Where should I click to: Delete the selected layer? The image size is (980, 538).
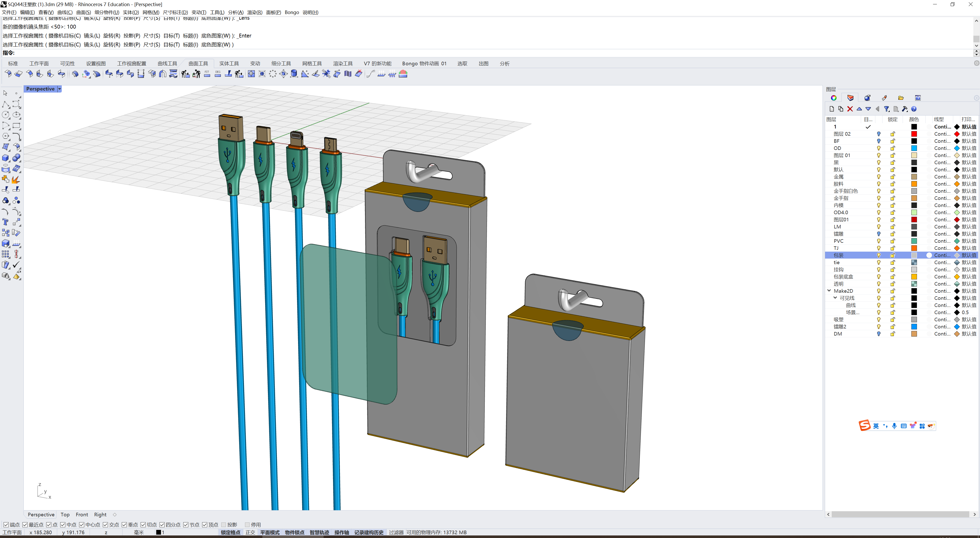850,109
